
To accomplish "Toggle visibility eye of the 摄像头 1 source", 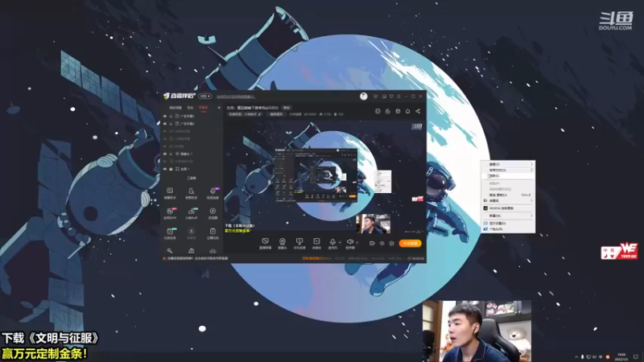I will click(165, 154).
